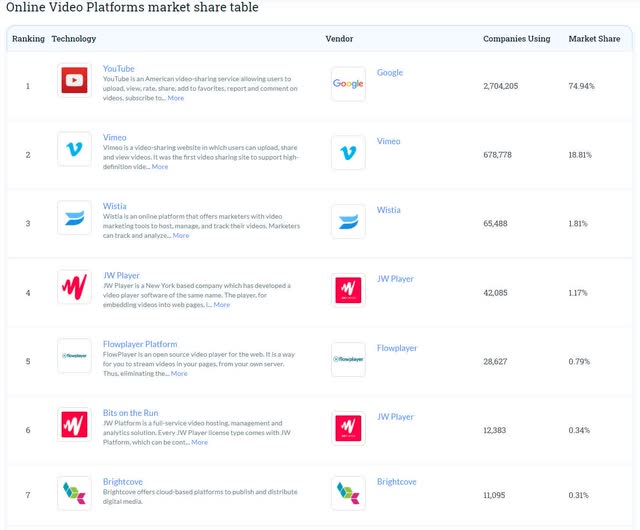640x530 pixels.
Task: Click the Market Share column header
Action: coord(594,39)
